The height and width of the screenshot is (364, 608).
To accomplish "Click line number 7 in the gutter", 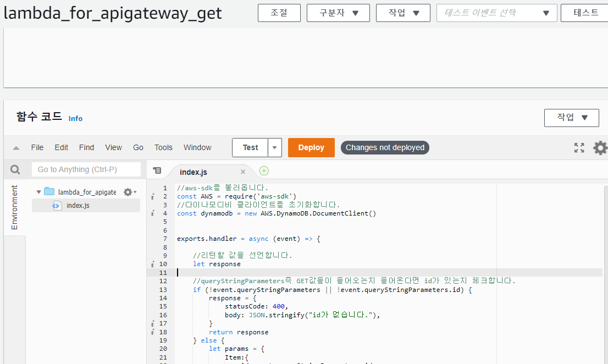I will [165, 239].
